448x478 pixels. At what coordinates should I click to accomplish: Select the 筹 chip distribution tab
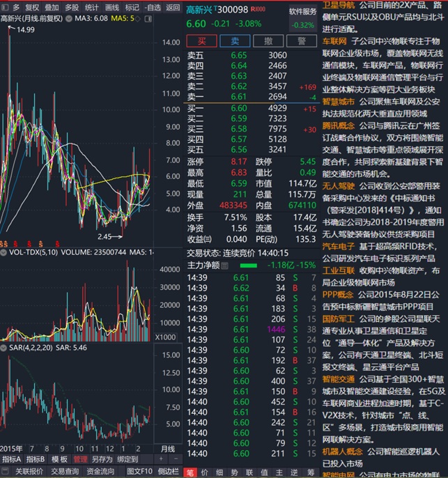pos(310,473)
